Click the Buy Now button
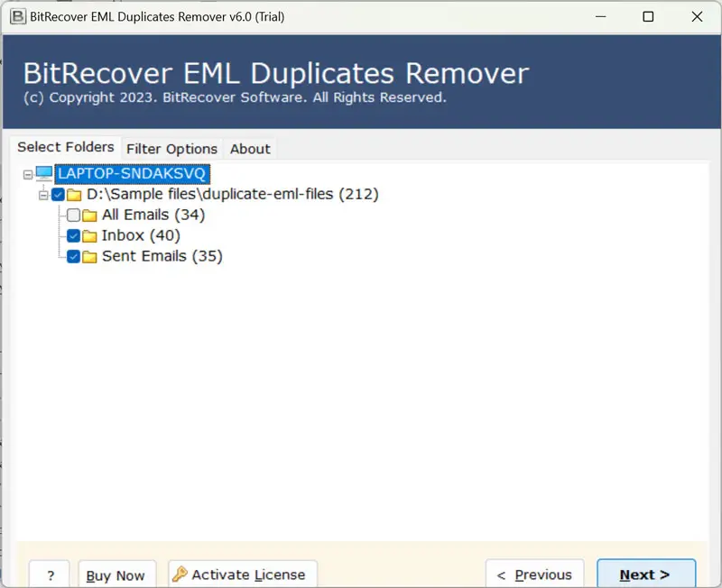 click(x=116, y=574)
